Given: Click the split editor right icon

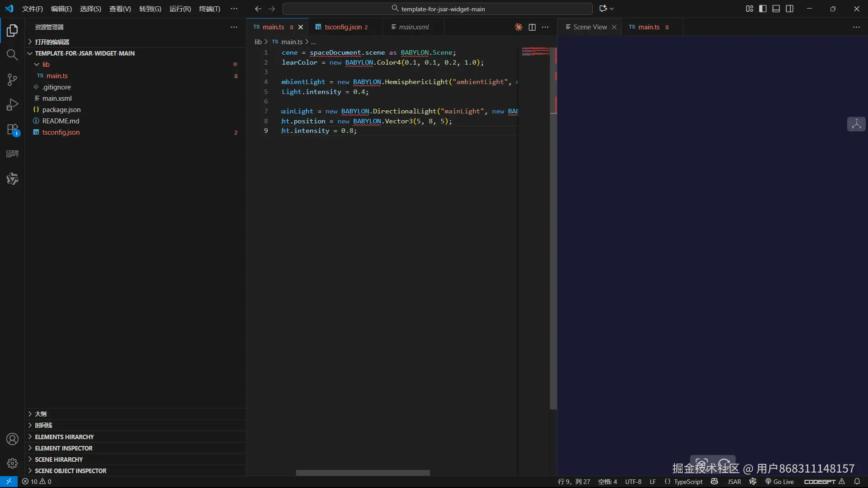Looking at the screenshot, I should [x=532, y=27].
